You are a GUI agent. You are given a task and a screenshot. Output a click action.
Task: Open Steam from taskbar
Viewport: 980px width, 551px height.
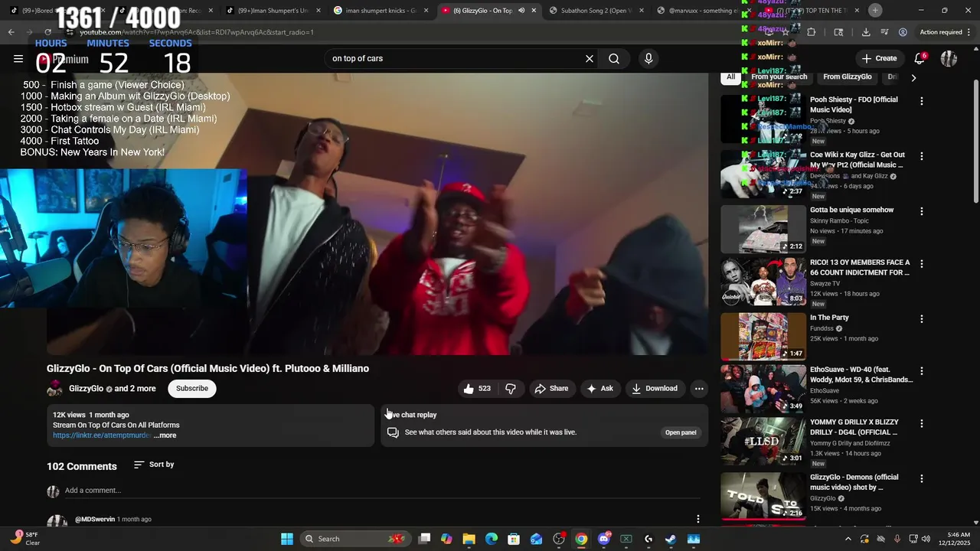click(x=671, y=539)
